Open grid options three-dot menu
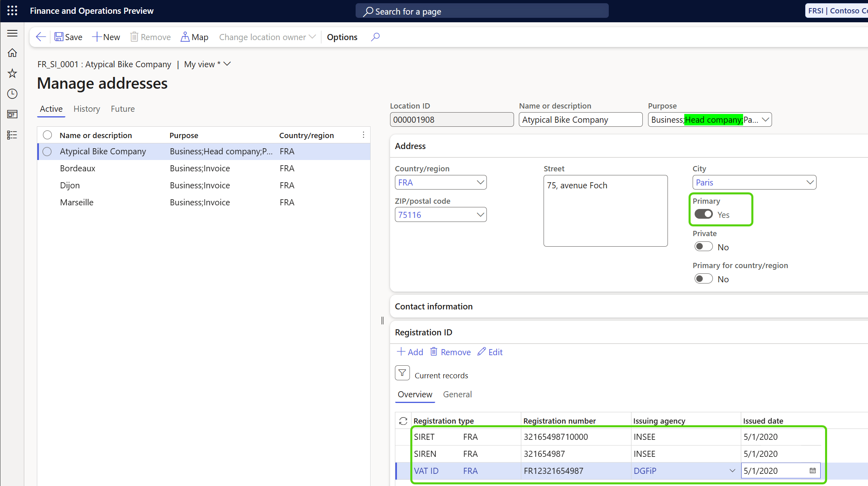This screenshot has height=486, width=868. click(363, 135)
